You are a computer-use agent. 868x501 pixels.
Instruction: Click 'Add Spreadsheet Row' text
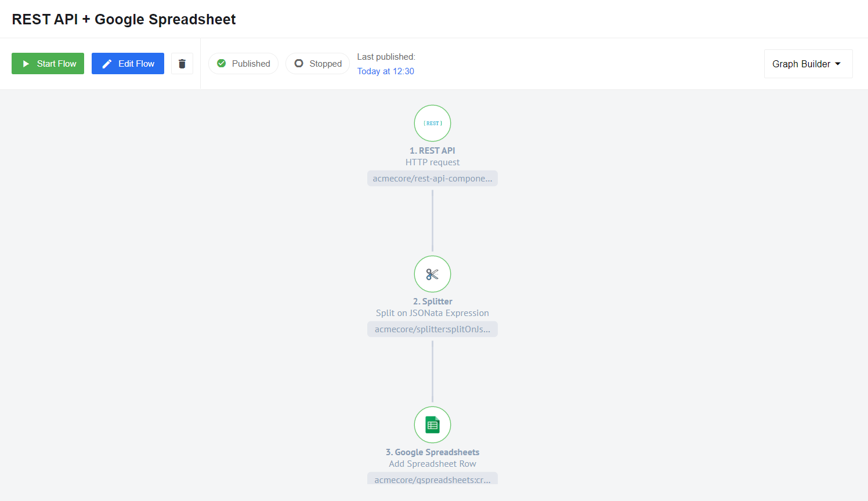pyautogui.click(x=432, y=464)
